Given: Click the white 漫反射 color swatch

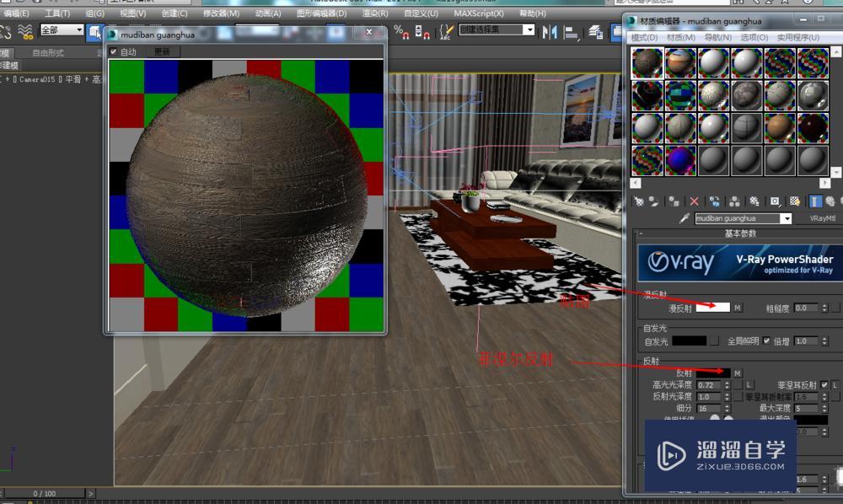Looking at the screenshot, I should 713,308.
